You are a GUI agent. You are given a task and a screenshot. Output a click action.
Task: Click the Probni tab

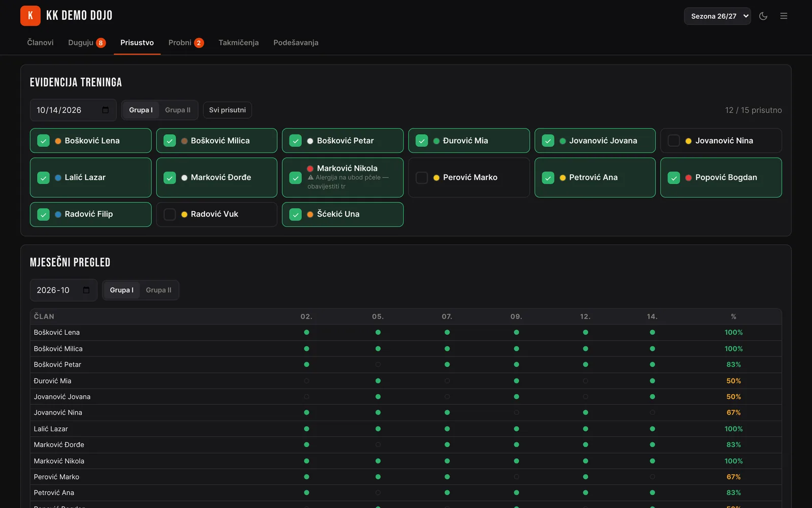pyautogui.click(x=186, y=43)
